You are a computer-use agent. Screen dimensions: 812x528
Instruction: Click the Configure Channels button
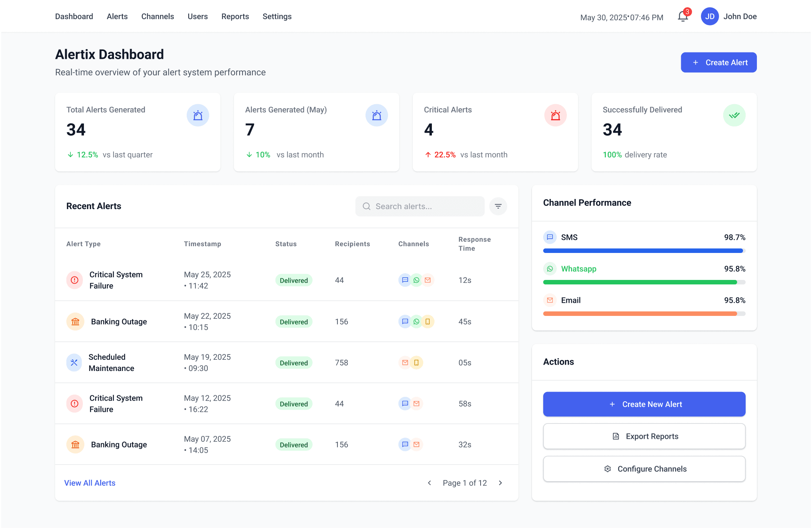[644, 469]
